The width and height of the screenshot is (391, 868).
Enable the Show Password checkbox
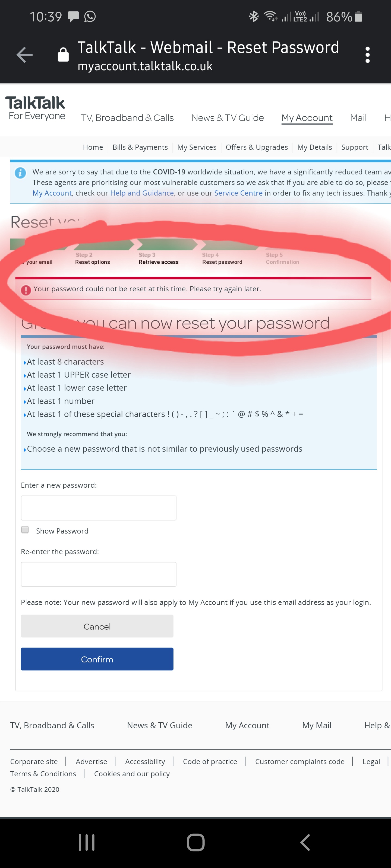pyautogui.click(x=25, y=530)
